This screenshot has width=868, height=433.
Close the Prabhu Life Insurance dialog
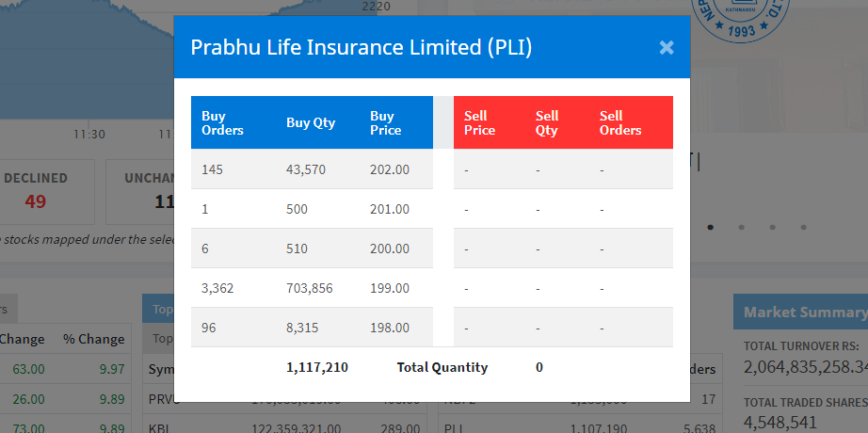(667, 48)
